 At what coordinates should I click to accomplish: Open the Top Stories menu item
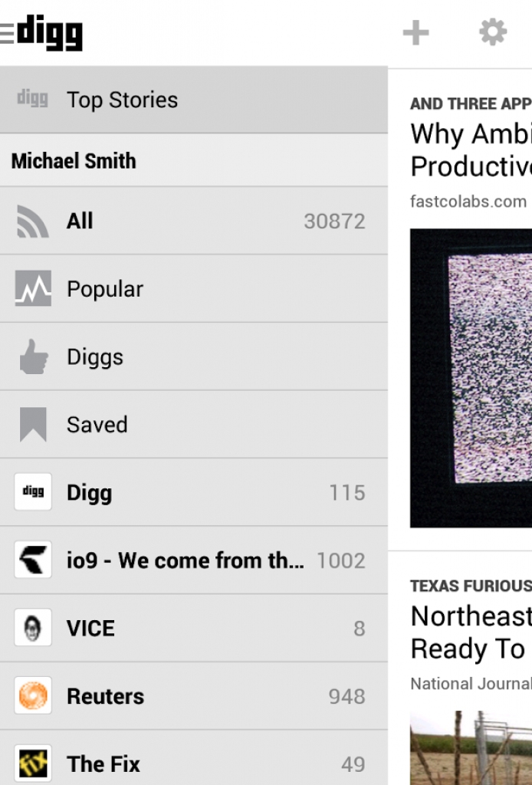[122, 100]
